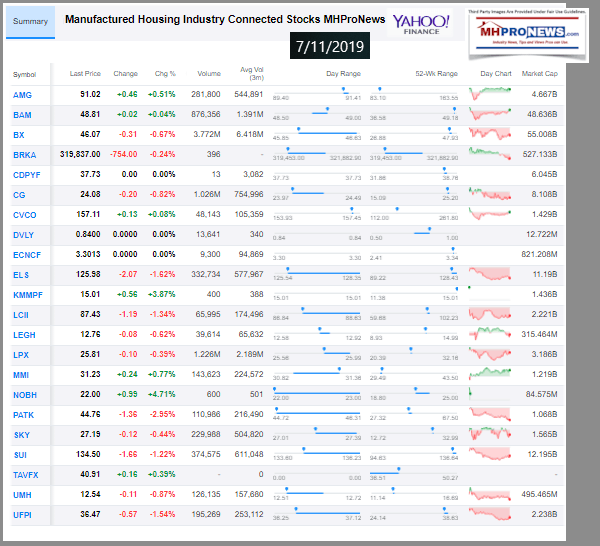Click the SUI last price 134.50
Image resolution: width=600 pixels, height=546 pixels.
coord(88,454)
